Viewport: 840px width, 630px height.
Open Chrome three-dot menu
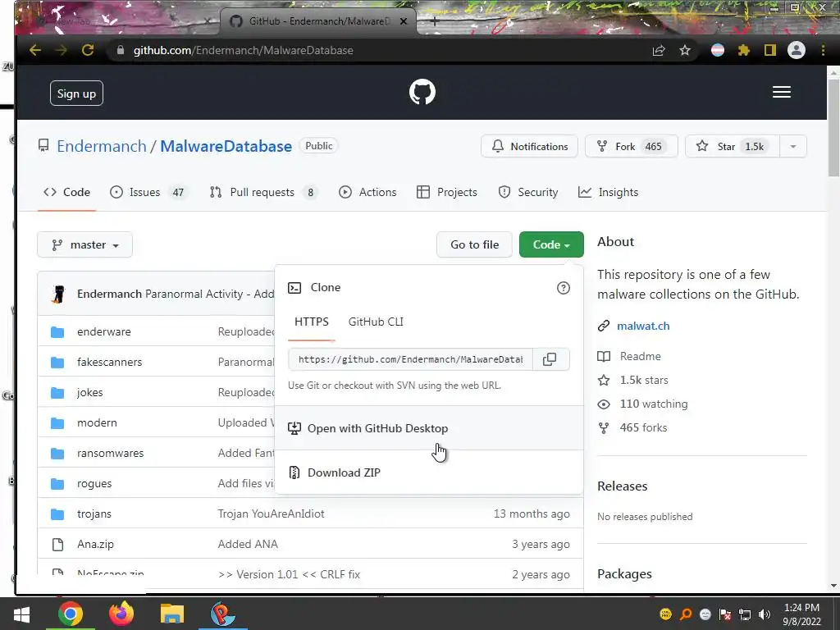(823, 50)
